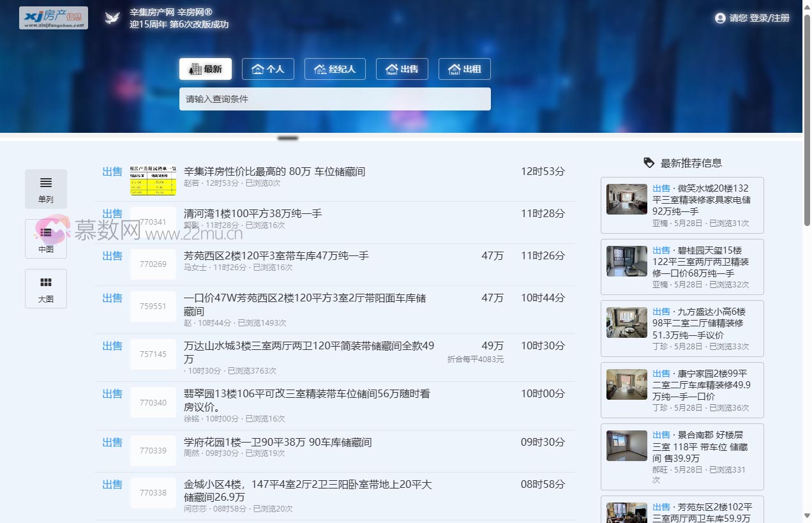Click the 辛集房产网 site logo
812x523 pixels.
point(53,17)
